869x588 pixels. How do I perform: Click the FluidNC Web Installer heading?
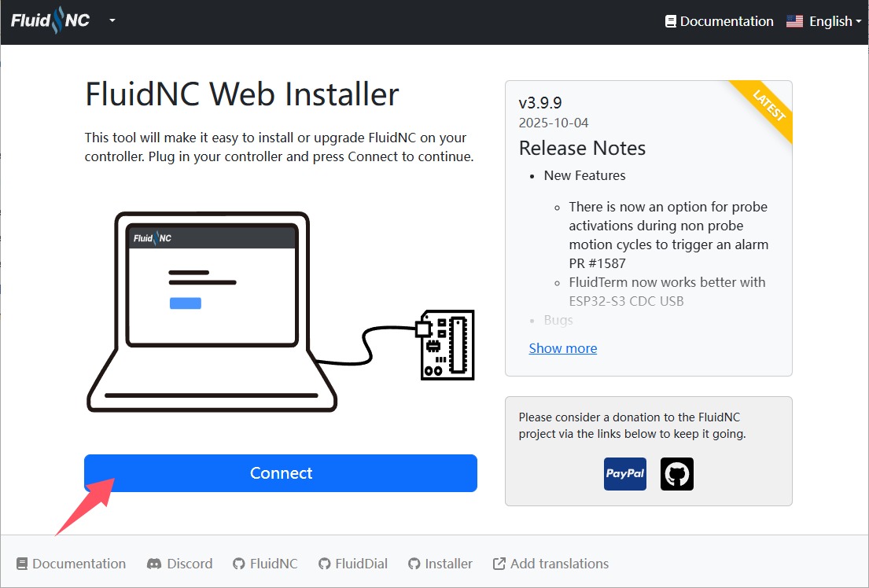(x=241, y=94)
